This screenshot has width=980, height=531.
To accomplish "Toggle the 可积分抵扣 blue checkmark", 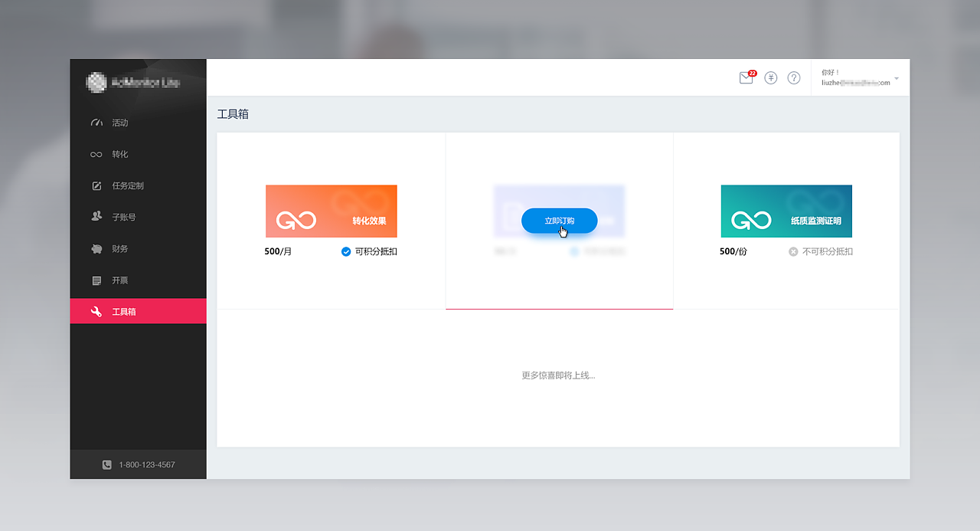I will [346, 251].
